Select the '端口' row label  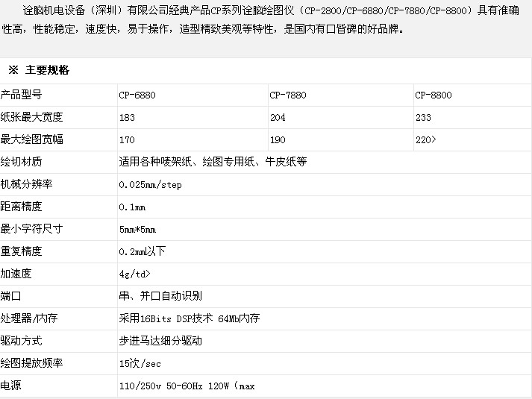pyautogui.click(x=10, y=296)
